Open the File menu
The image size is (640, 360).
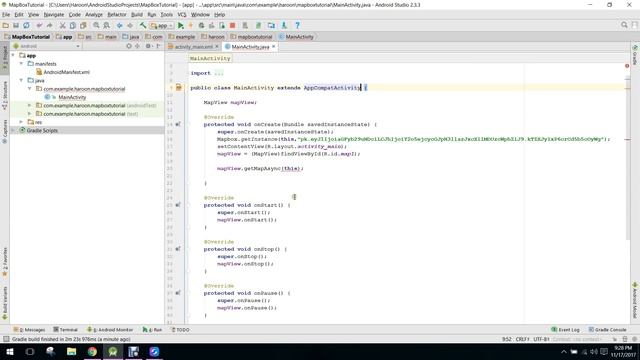(x=6, y=15)
